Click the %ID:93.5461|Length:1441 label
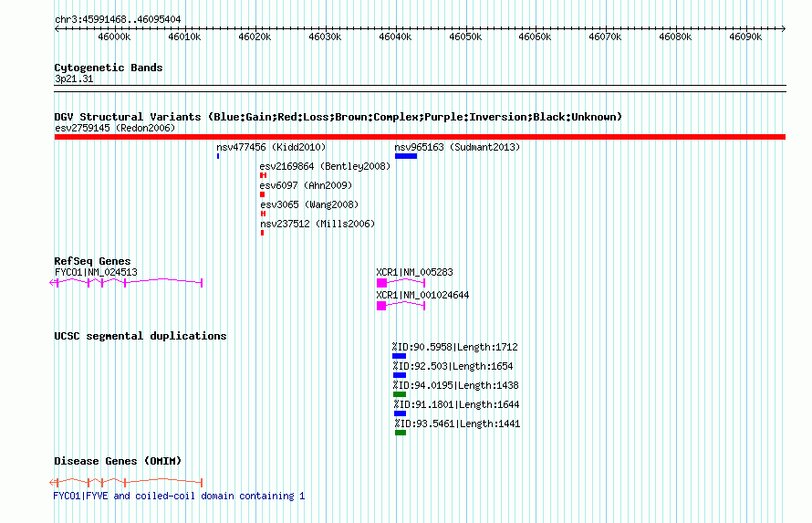The image size is (812, 523). pyautogui.click(x=457, y=424)
